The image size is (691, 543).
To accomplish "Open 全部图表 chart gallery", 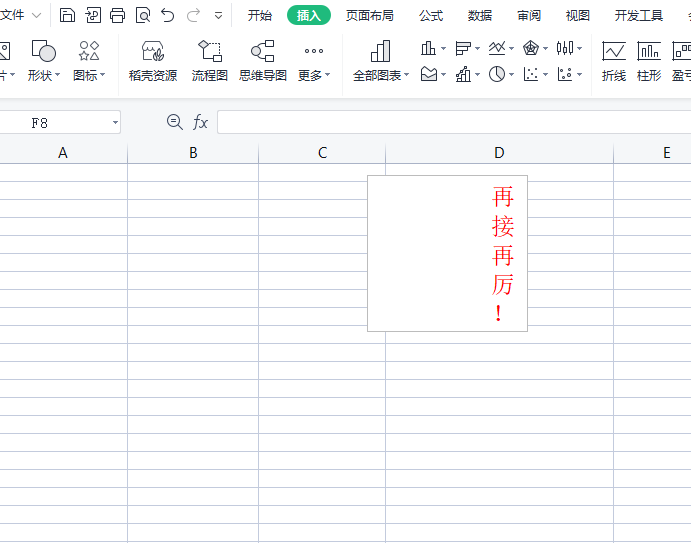I will click(381, 61).
